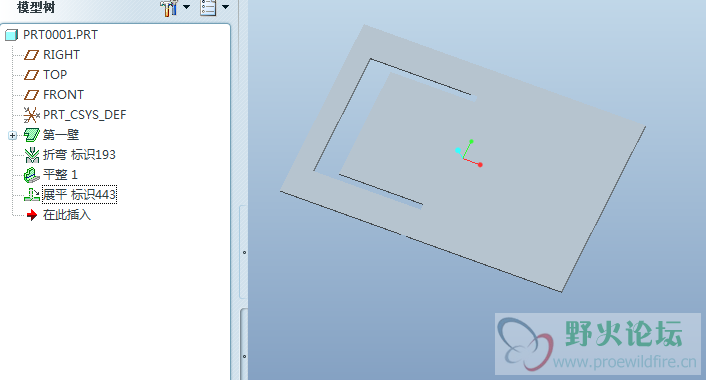Click the 展平 标识443 unbend feature
The image size is (706, 380).
coord(79,195)
